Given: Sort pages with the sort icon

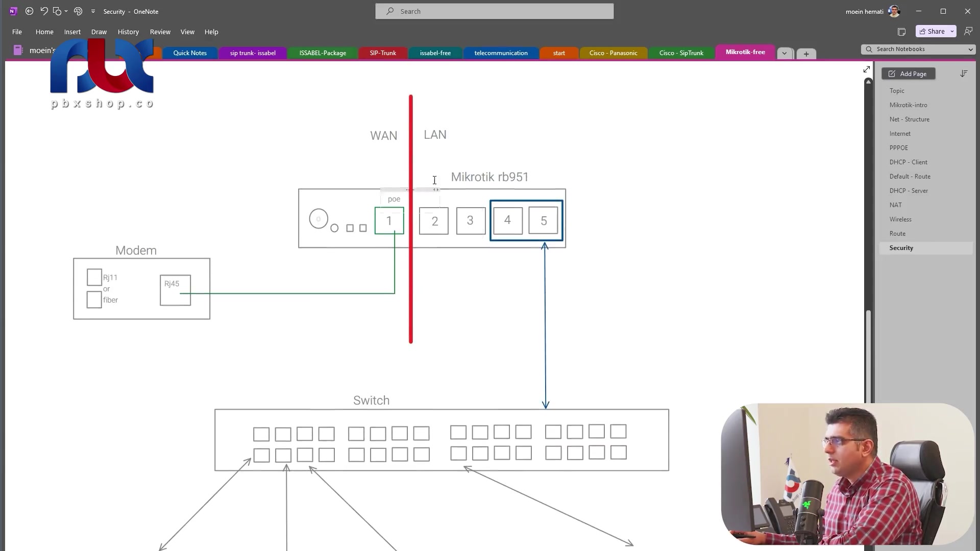Looking at the screenshot, I should pyautogui.click(x=964, y=74).
